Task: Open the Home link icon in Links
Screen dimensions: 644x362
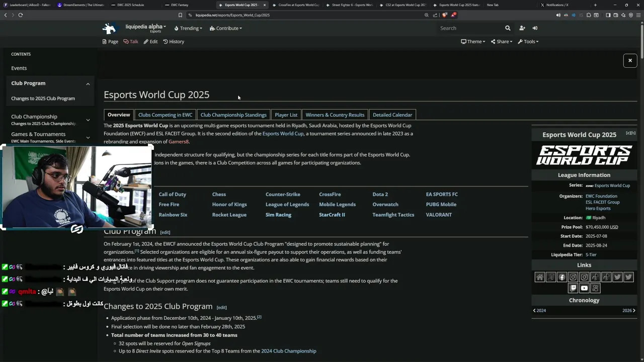Action: coord(540,277)
